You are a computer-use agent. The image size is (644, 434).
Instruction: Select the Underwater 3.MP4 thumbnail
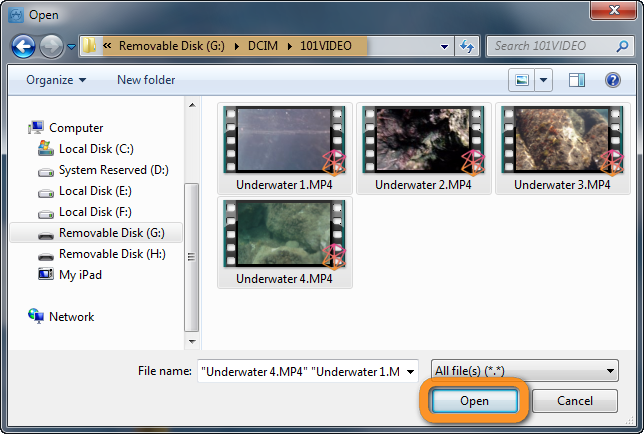[562, 140]
